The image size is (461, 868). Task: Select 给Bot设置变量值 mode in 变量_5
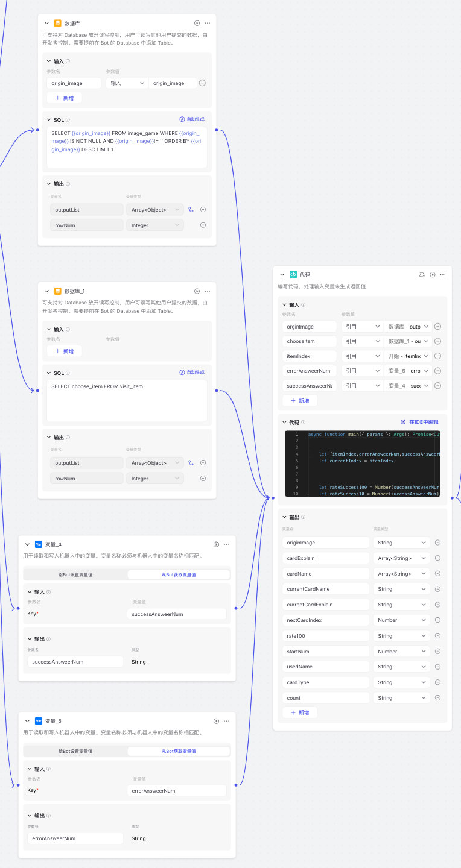[x=75, y=751]
